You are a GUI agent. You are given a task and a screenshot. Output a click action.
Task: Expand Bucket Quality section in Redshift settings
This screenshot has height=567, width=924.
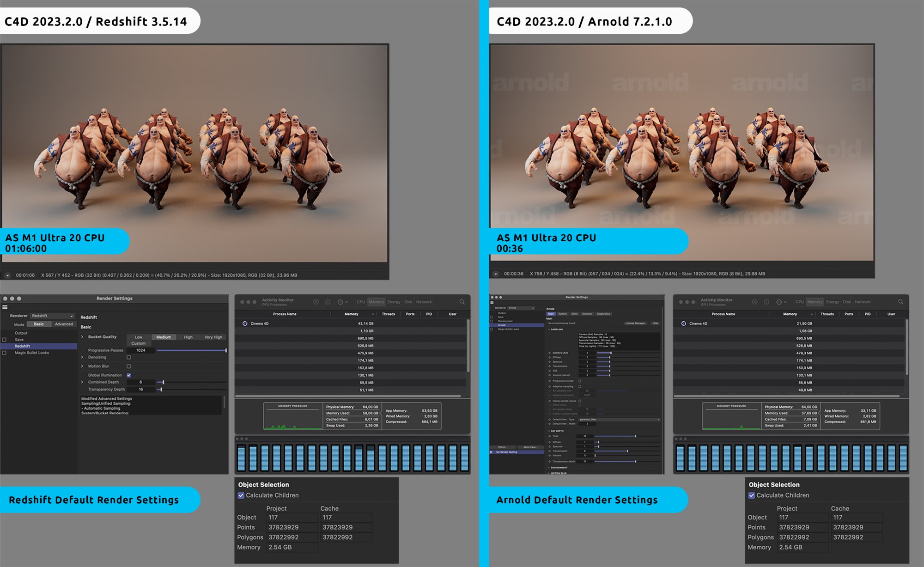coord(82,337)
